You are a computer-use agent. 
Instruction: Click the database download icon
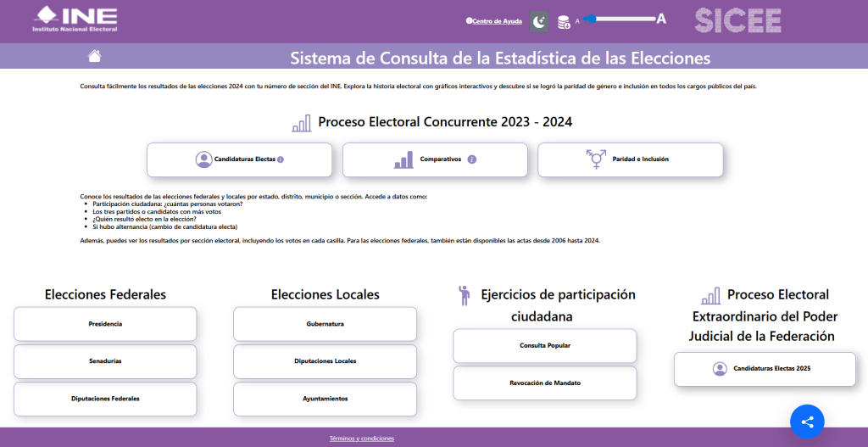tap(563, 21)
